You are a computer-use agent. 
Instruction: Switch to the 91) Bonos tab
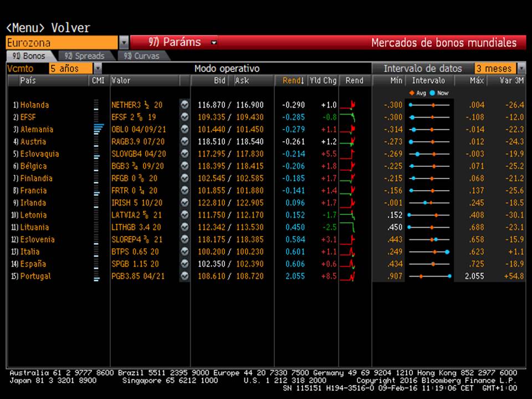(x=29, y=55)
